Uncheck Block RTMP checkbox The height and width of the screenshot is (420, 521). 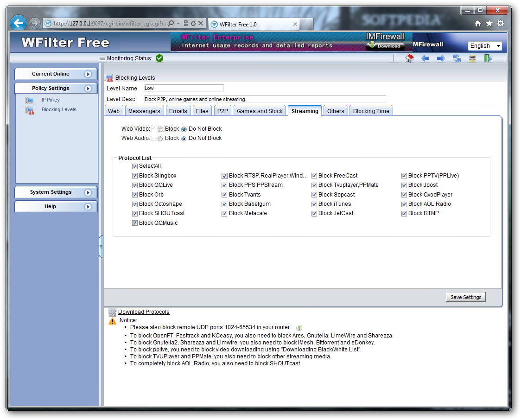pos(404,214)
